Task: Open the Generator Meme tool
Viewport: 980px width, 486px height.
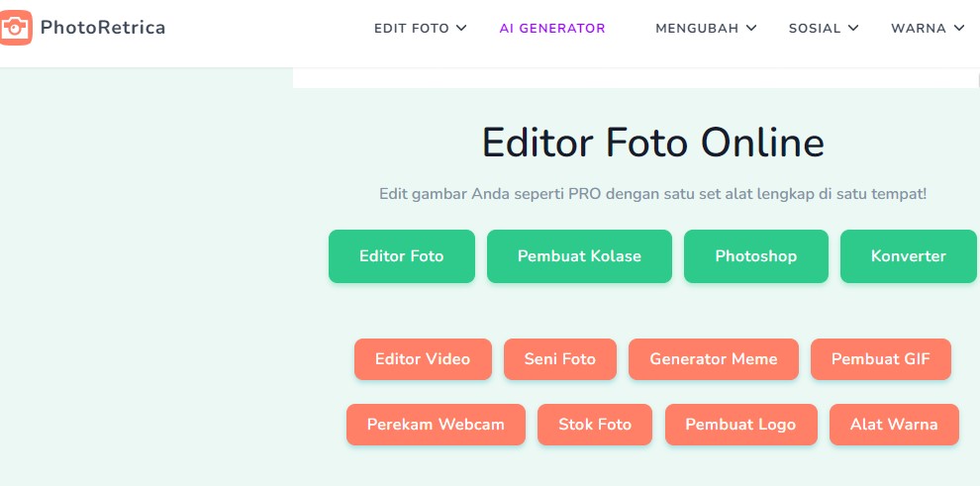Action: (714, 359)
